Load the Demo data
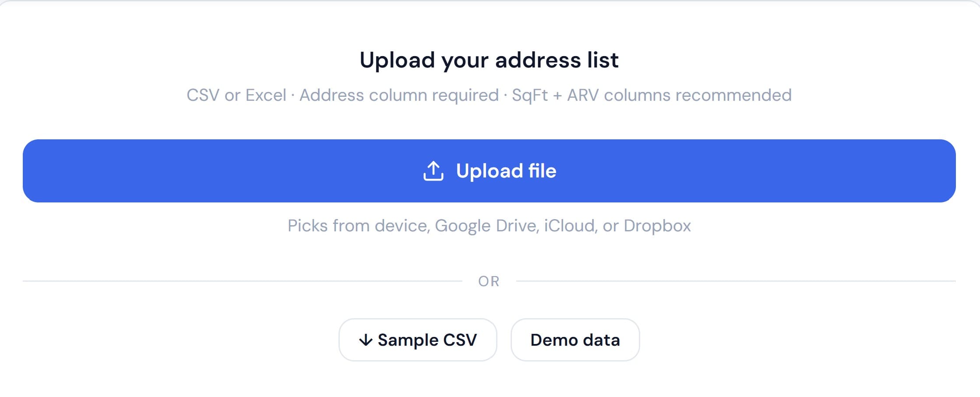 coord(575,340)
